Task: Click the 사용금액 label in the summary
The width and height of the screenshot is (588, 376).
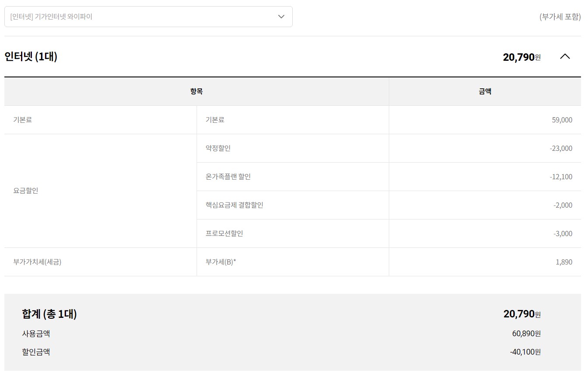Action: click(36, 334)
